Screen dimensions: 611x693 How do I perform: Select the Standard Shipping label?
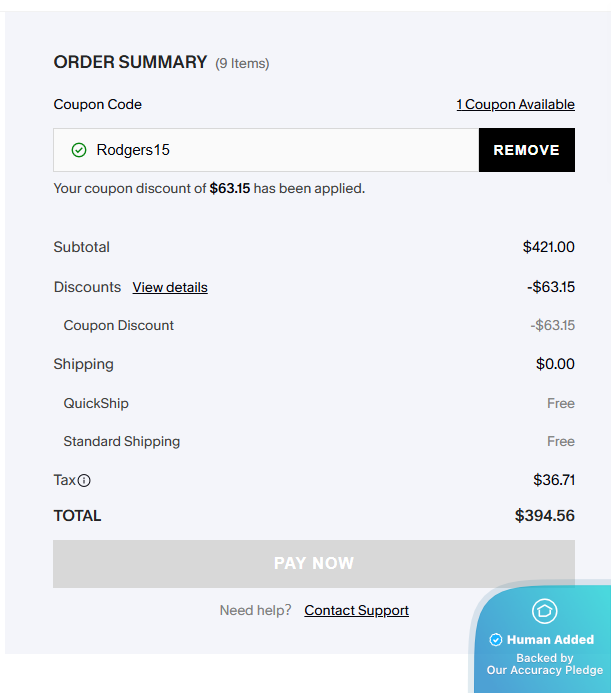[x=122, y=442]
